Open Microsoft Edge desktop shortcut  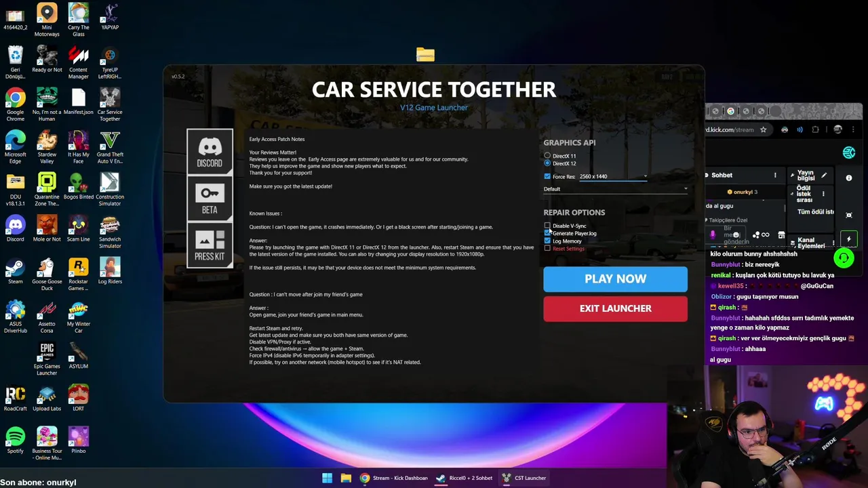pyautogui.click(x=16, y=147)
